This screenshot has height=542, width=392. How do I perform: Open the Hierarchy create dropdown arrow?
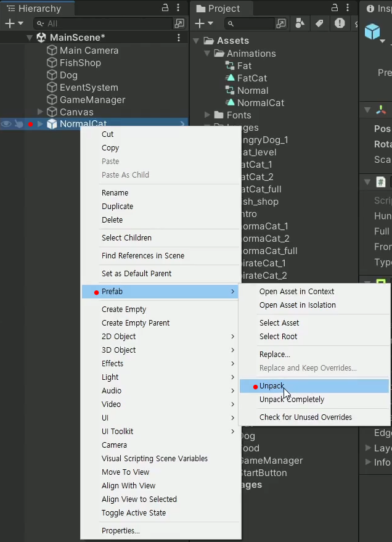click(21, 23)
